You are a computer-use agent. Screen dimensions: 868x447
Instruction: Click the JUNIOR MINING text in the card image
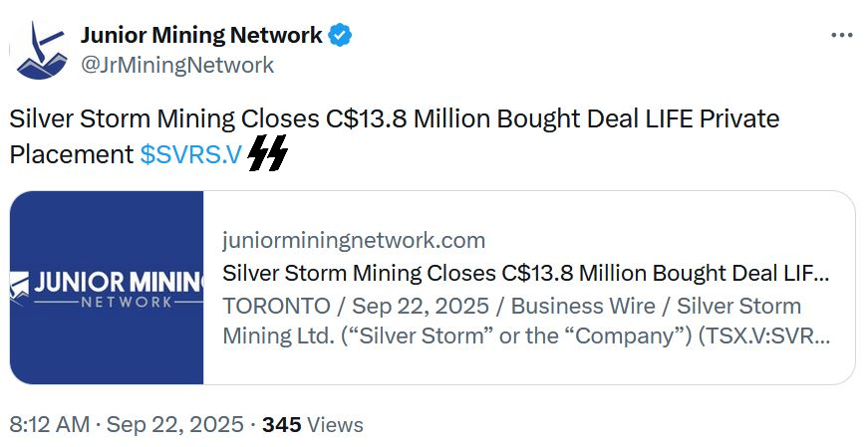pyautogui.click(x=119, y=282)
